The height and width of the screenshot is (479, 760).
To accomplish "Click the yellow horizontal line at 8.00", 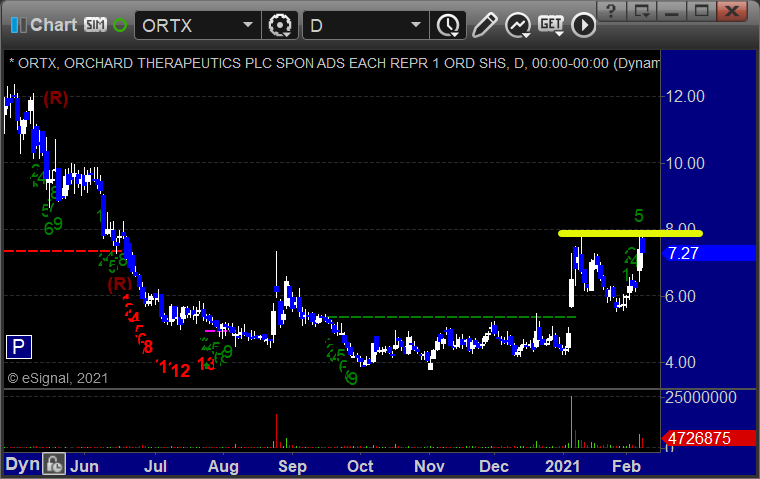I will [x=630, y=234].
